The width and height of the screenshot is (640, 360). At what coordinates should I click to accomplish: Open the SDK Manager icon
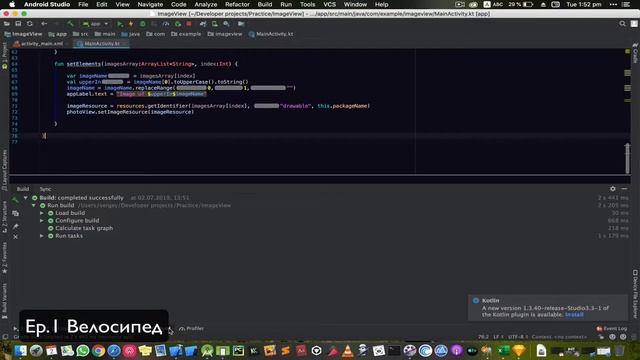tap(227, 24)
